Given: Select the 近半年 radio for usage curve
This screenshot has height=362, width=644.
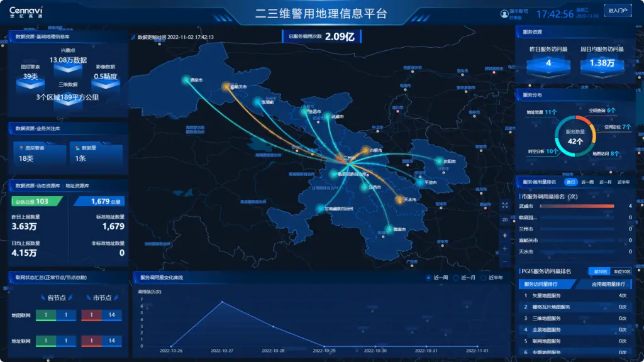Looking at the screenshot, I should pos(484,277).
